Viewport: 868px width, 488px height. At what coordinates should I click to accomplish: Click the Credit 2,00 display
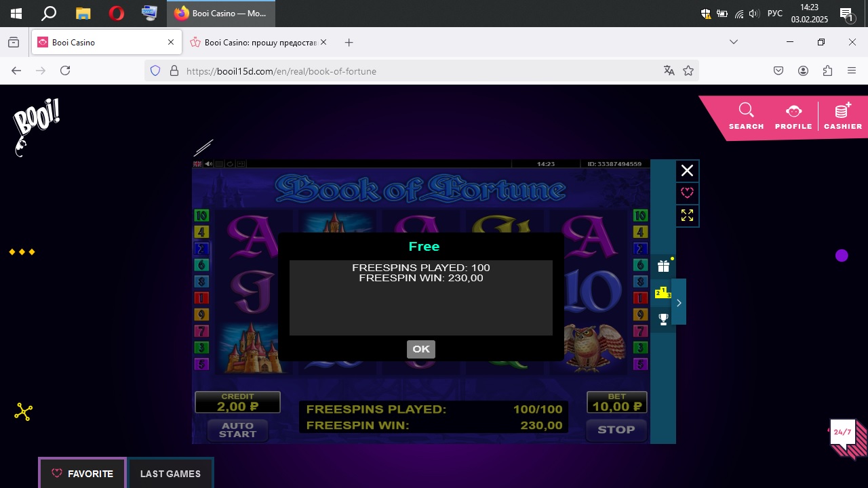pyautogui.click(x=237, y=402)
